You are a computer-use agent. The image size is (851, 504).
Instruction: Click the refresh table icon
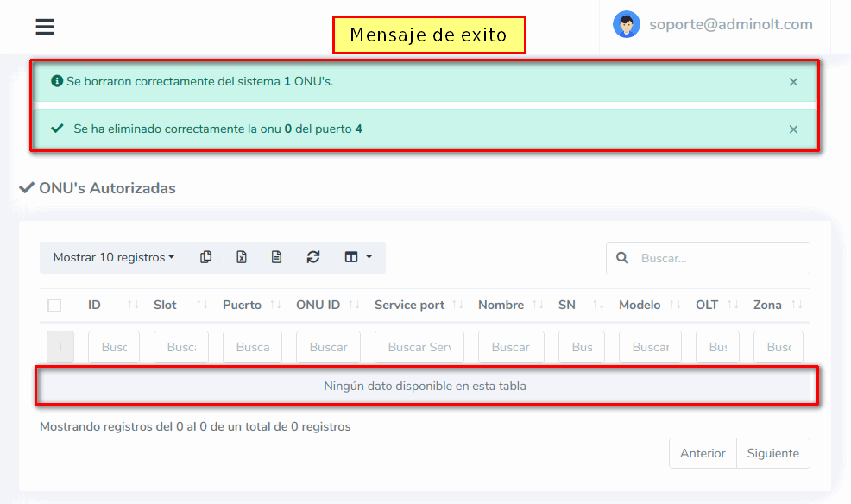coord(313,257)
